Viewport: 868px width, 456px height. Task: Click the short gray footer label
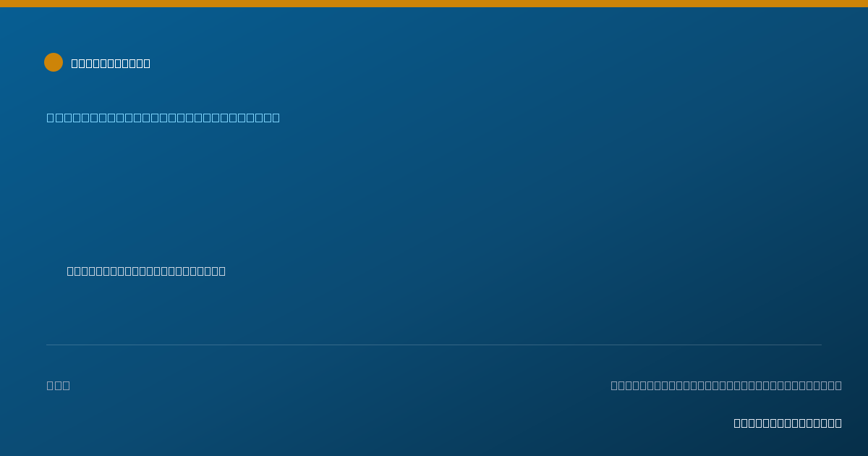click(x=58, y=385)
